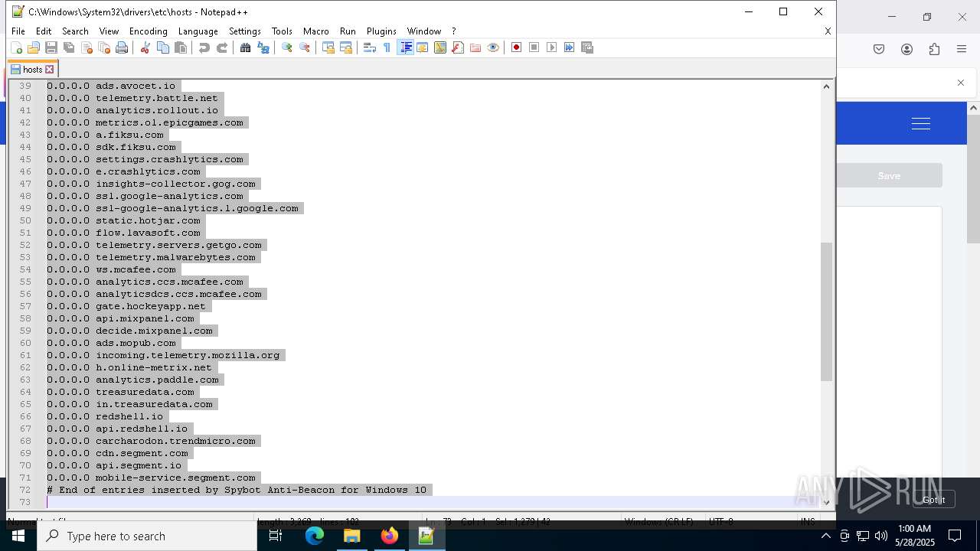Open the File menu
The image size is (980, 551).
(x=18, y=31)
